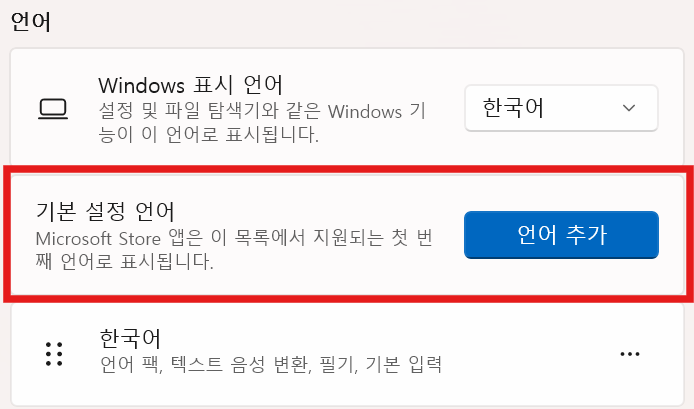Click the 언어 추가 button
Viewport: 694px width, 409px height.
[561, 235]
